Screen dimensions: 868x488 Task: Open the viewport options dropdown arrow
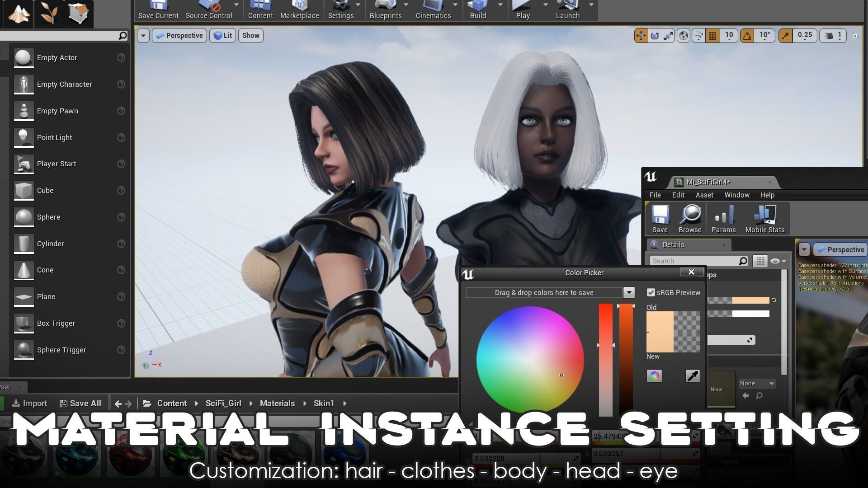coord(143,36)
